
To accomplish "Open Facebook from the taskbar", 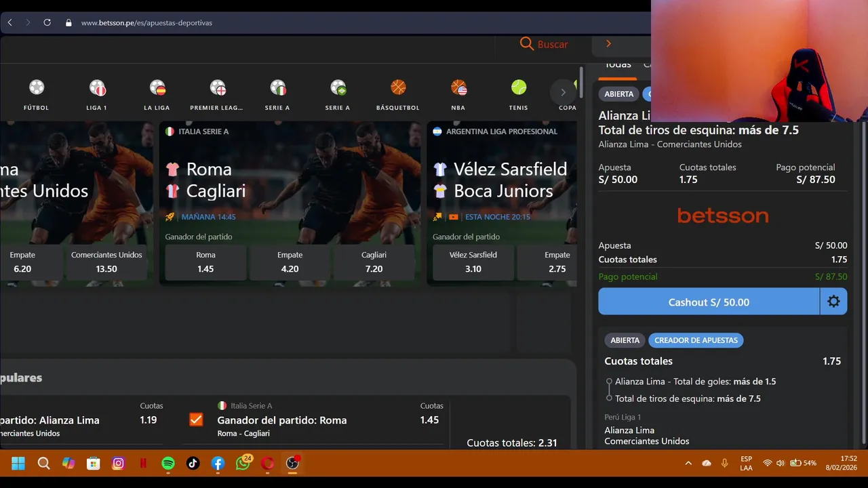I will [x=218, y=464].
